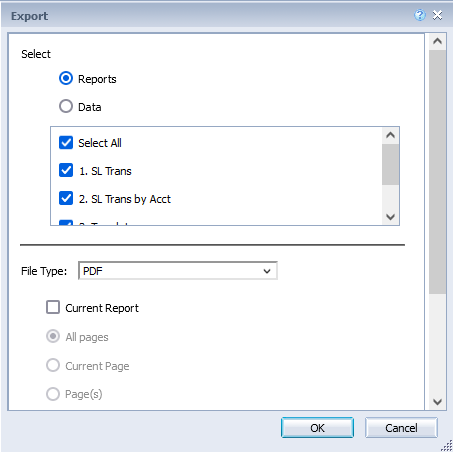Viewport: 453px width, 453px height.
Task: Close the Export dialog
Action: pos(437,15)
